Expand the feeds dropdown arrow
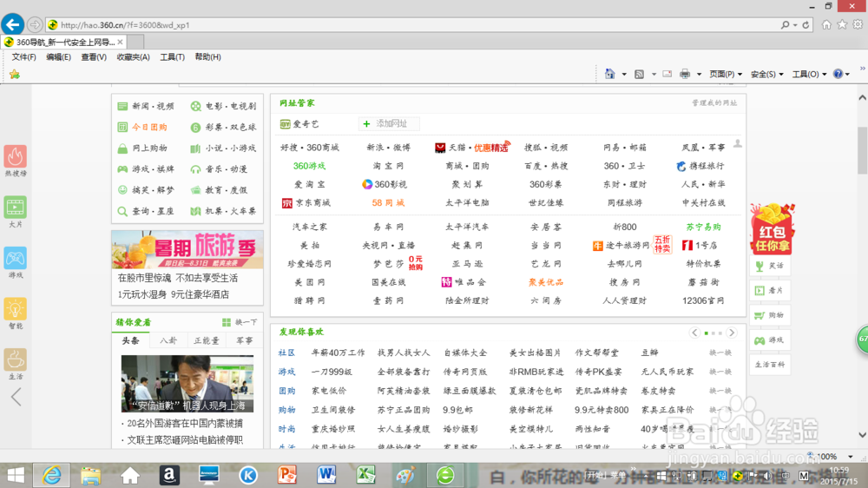868x488 pixels. [x=654, y=74]
